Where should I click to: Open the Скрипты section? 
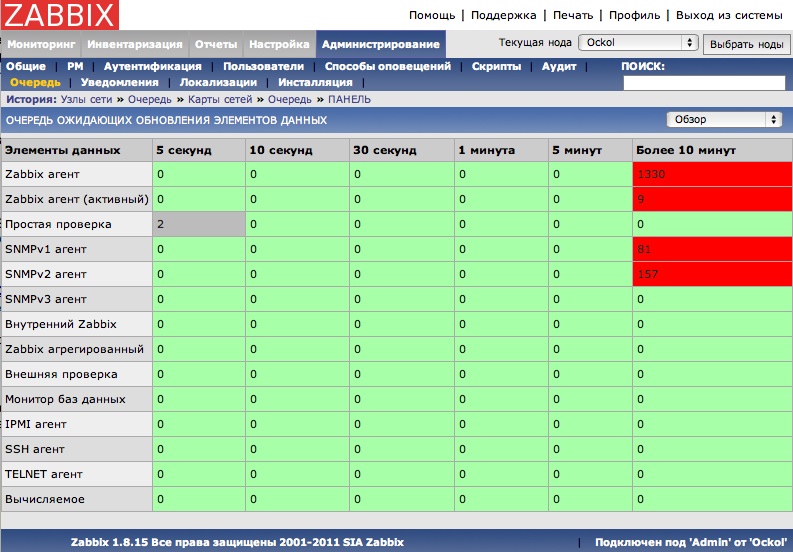495,66
